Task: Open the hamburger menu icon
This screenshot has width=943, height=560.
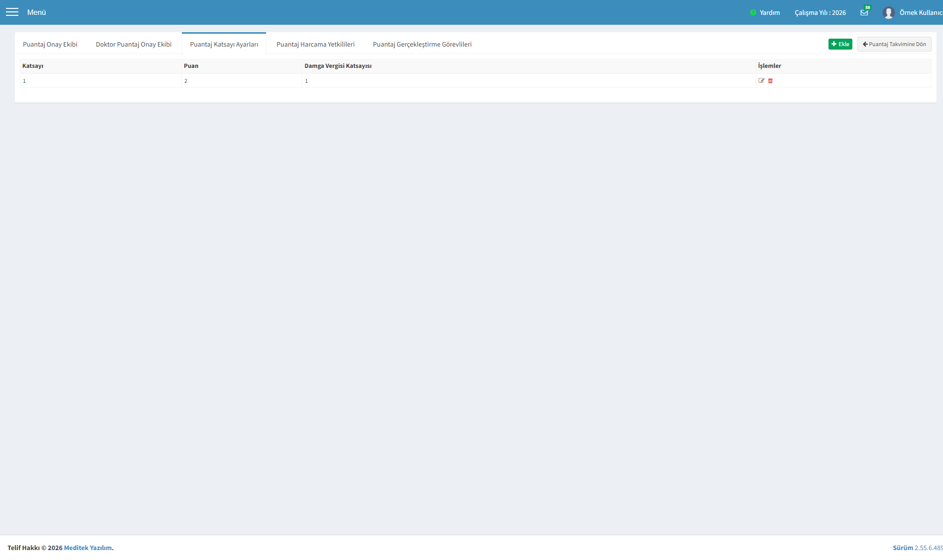Action: coord(12,12)
